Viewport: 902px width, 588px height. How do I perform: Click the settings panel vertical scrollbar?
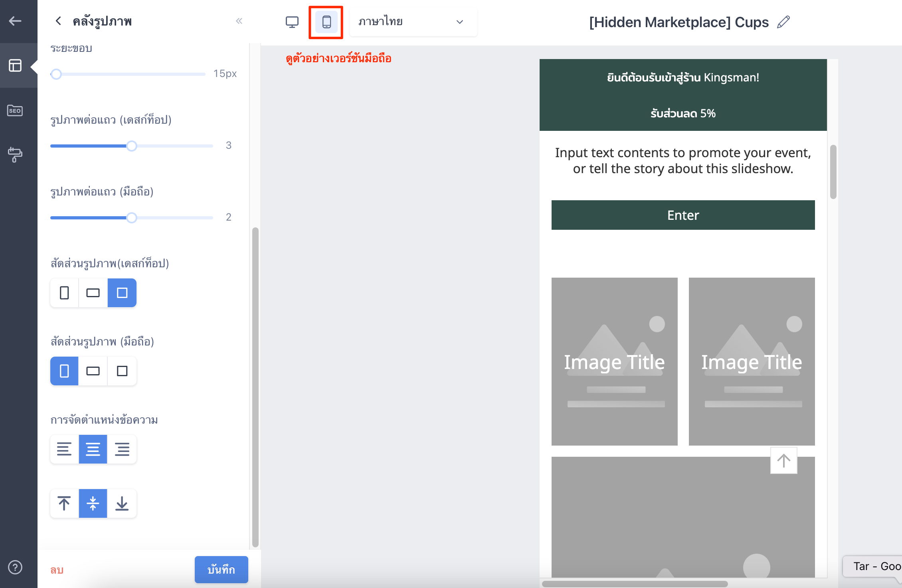(x=255, y=387)
